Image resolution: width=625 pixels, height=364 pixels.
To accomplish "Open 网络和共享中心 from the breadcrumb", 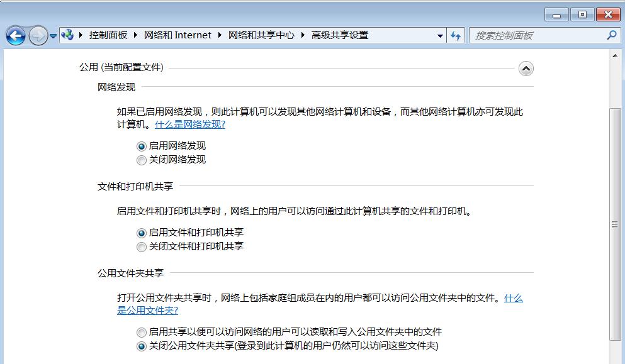I will tap(264, 35).
